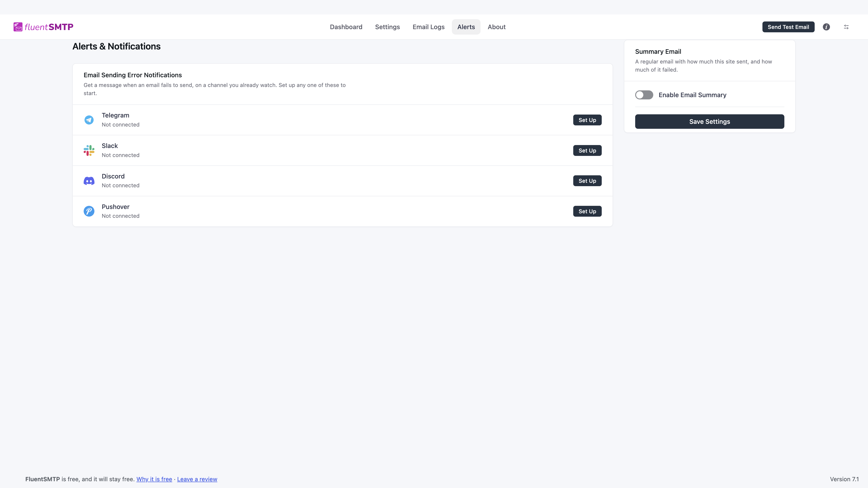Select the Alerts tab
This screenshot has height=488, width=868.
[466, 27]
